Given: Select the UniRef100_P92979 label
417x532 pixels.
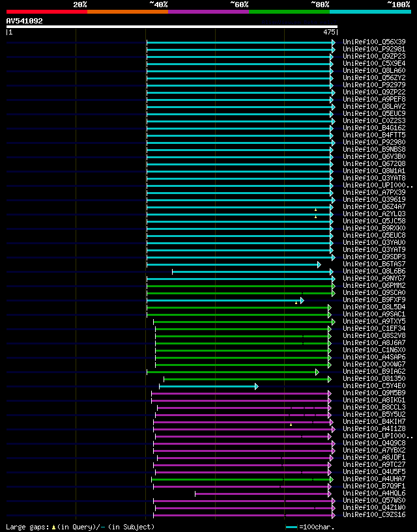Looking at the screenshot, I should coord(374,85).
